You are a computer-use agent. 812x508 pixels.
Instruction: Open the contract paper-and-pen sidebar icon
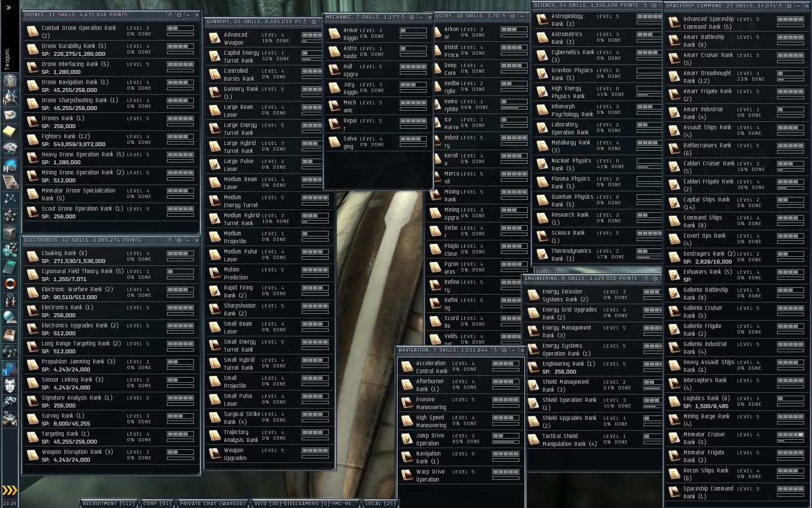pyautogui.click(x=10, y=182)
